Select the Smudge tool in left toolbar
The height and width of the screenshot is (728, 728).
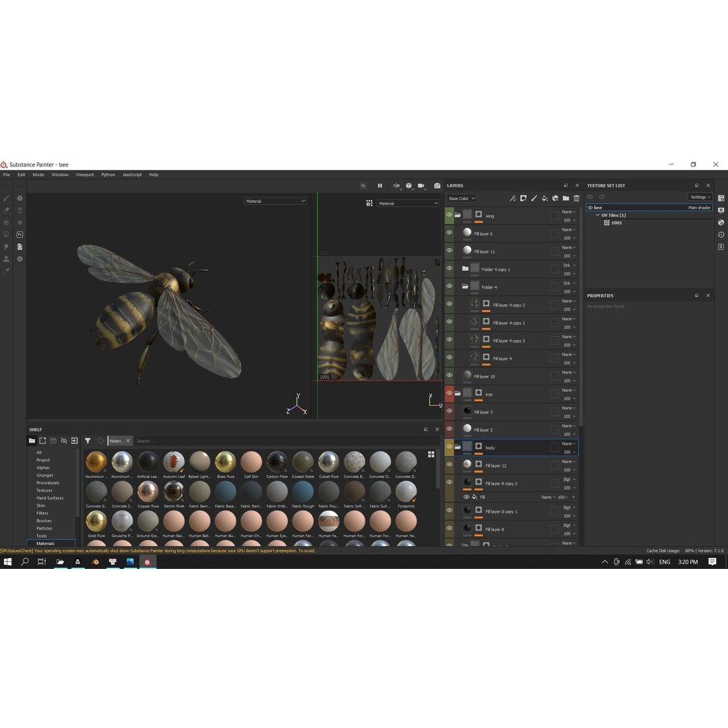[x=7, y=247]
